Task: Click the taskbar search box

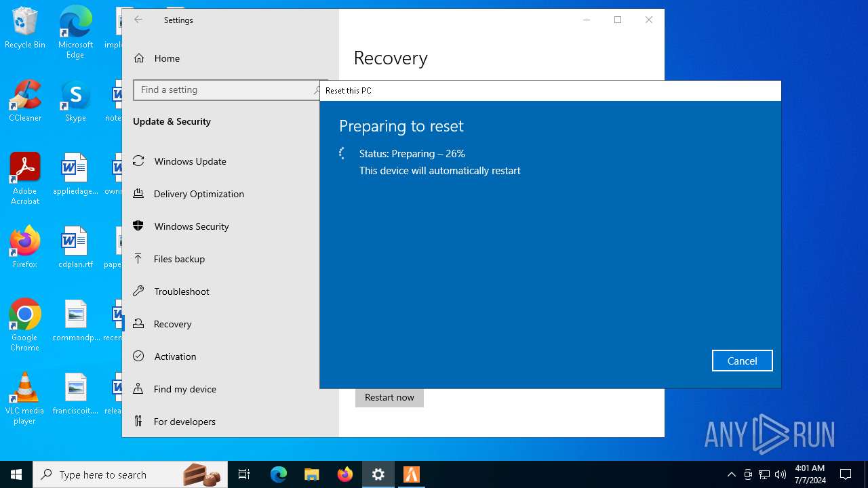Action: pyautogui.click(x=130, y=474)
